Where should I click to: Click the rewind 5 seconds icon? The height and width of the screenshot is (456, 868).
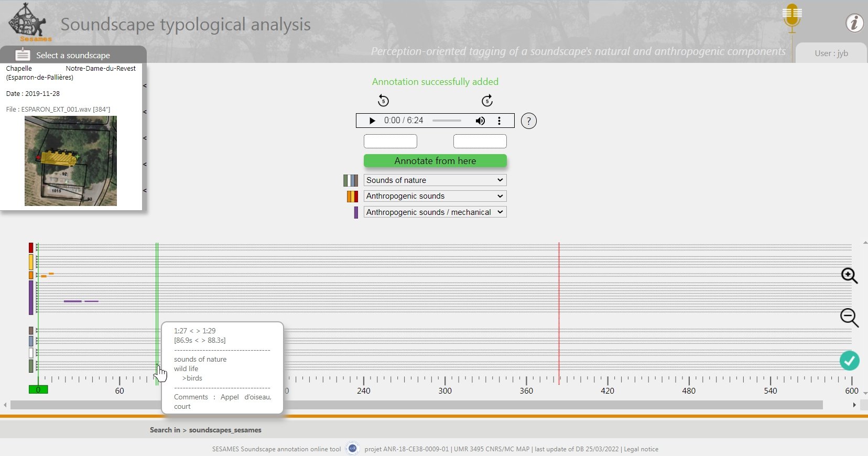pyautogui.click(x=383, y=100)
